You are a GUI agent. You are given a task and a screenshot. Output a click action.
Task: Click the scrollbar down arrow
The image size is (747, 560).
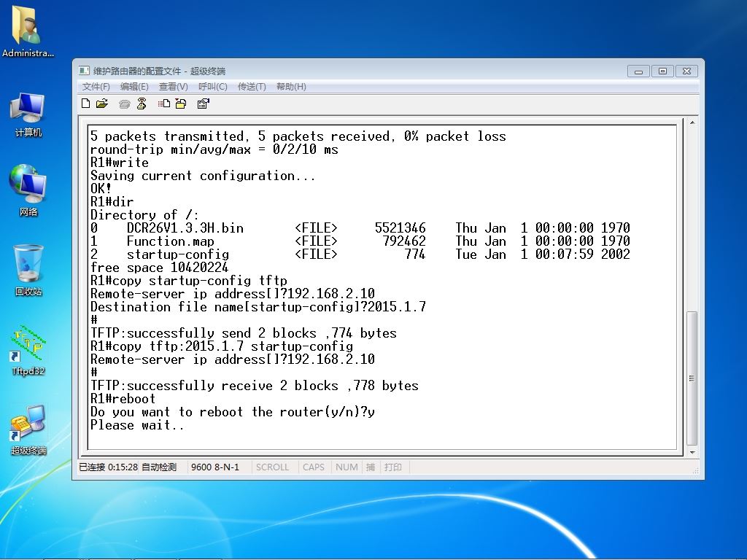coord(692,452)
